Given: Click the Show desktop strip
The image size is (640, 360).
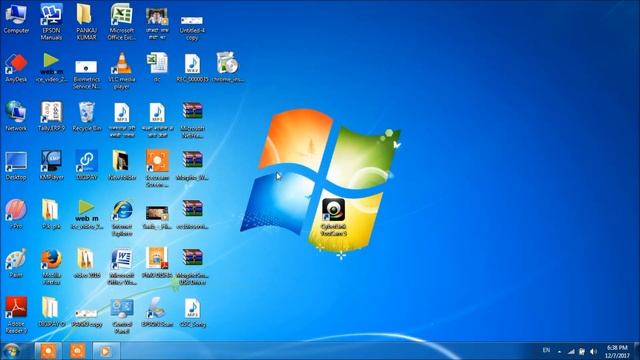Looking at the screenshot, I should 637,351.
